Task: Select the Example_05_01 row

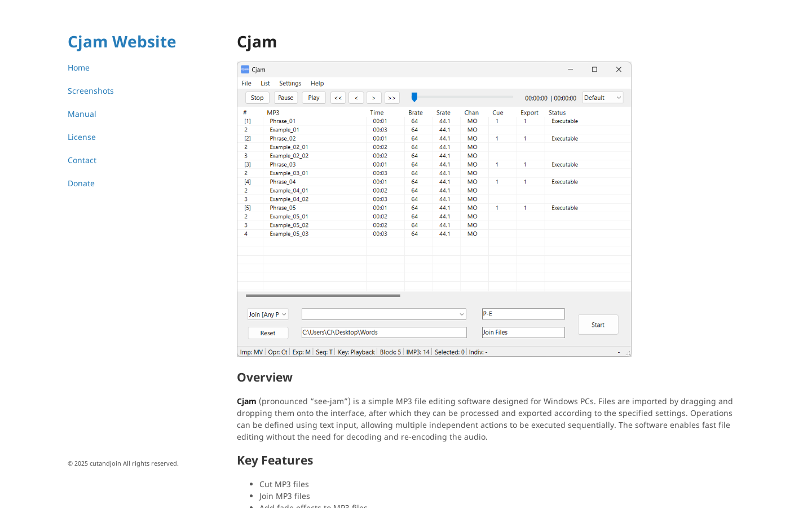Action: pyautogui.click(x=434, y=216)
